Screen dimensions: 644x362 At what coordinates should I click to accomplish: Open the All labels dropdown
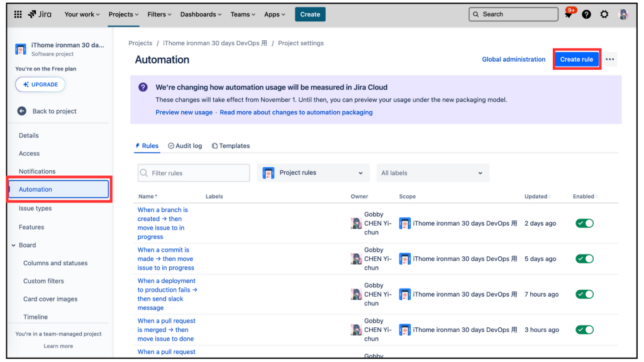click(x=433, y=173)
